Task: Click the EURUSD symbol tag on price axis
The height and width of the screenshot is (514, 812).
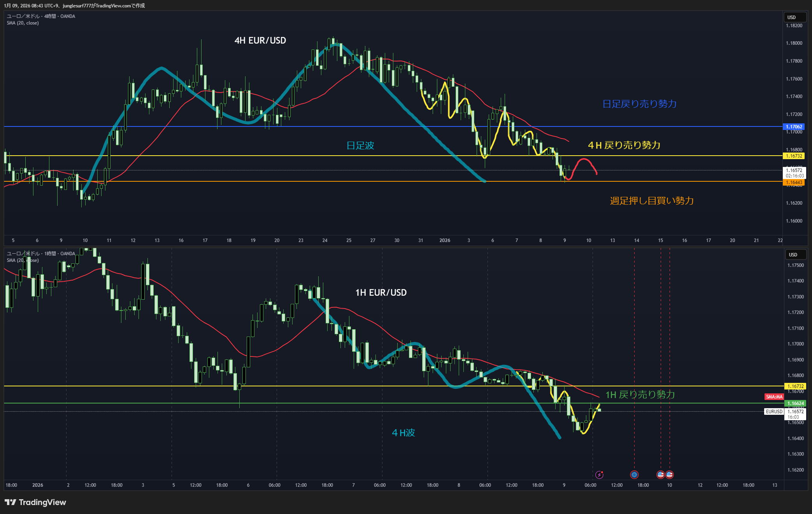Action: (x=774, y=412)
